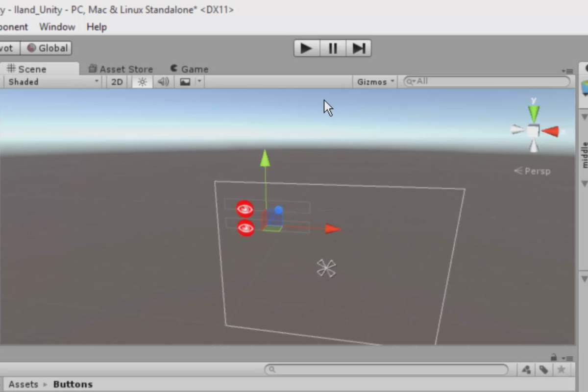
Task: Click Persp to toggle perspective view
Action: tap(537, 171)
